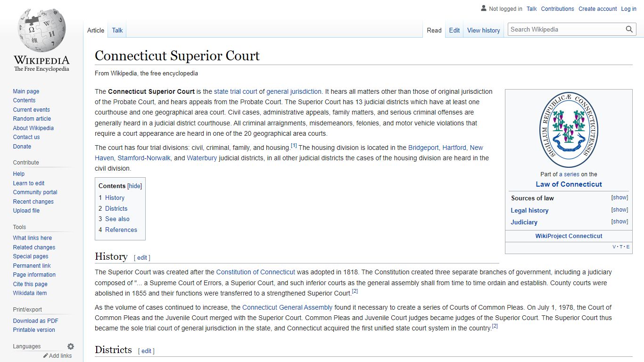Click Cite this page
The height and width of the screenshot is (362, 644).
[x=30, y=284]
